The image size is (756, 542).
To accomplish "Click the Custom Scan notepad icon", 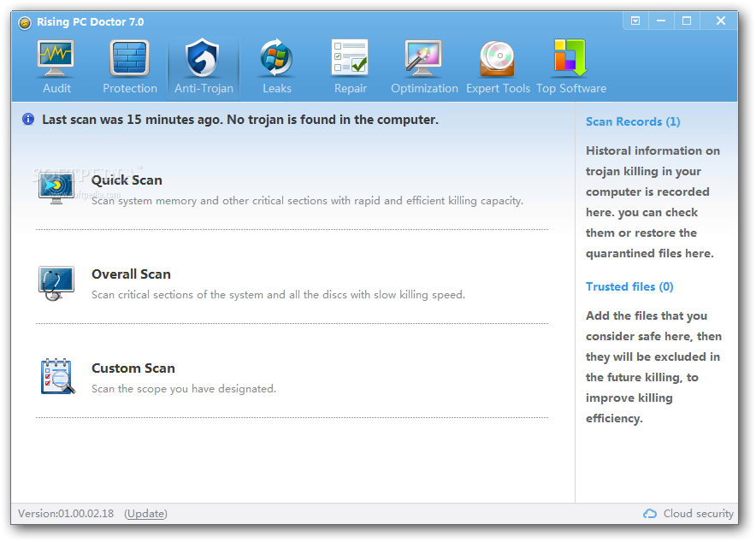I will pyautogui.click(x=57, y=376).
